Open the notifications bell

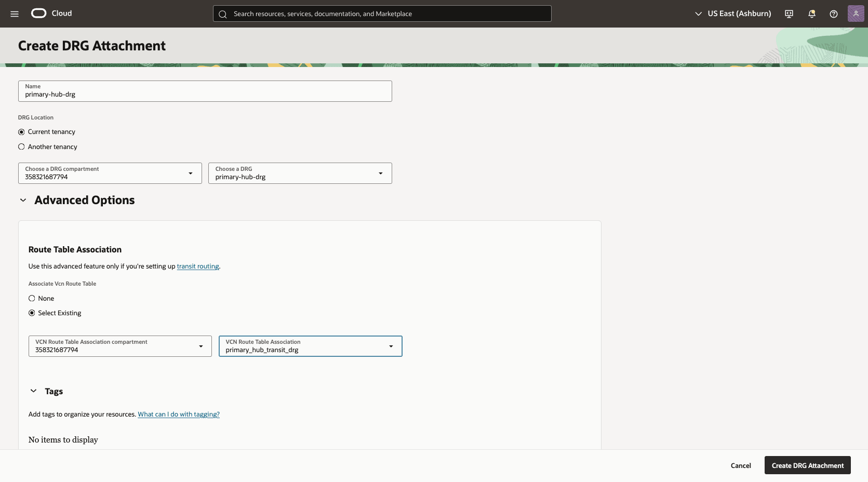pos(811,14)
